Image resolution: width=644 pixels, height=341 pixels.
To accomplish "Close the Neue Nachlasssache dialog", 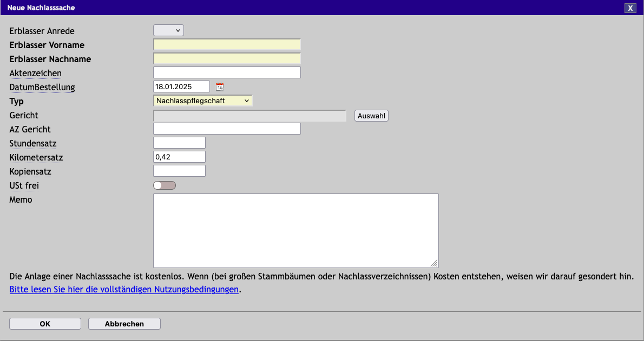I will coord(630,8).
